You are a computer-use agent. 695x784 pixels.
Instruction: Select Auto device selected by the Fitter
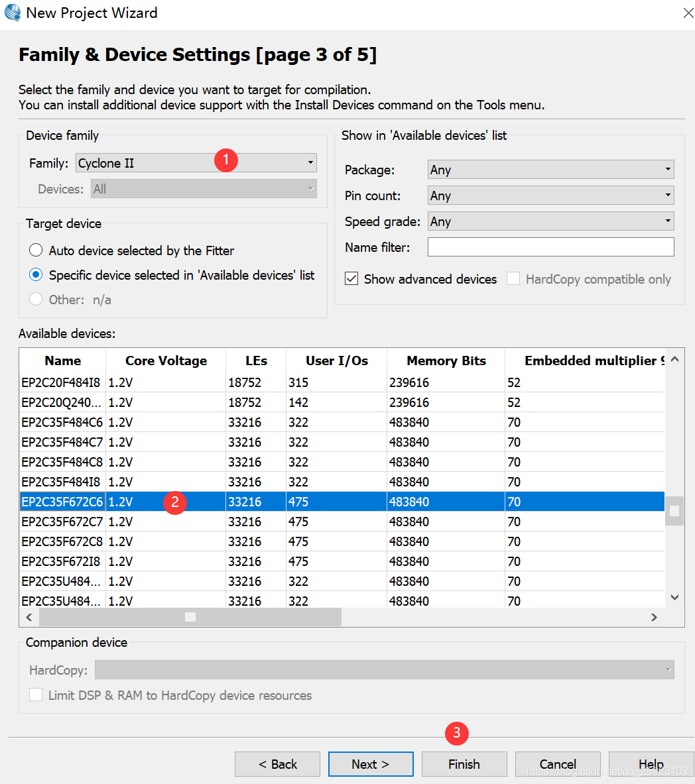(131, 251)
